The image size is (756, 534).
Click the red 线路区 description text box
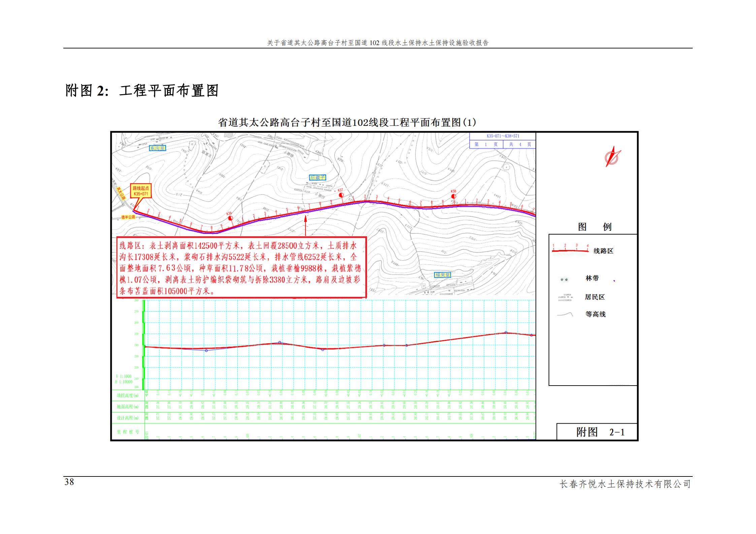(241, 268)
